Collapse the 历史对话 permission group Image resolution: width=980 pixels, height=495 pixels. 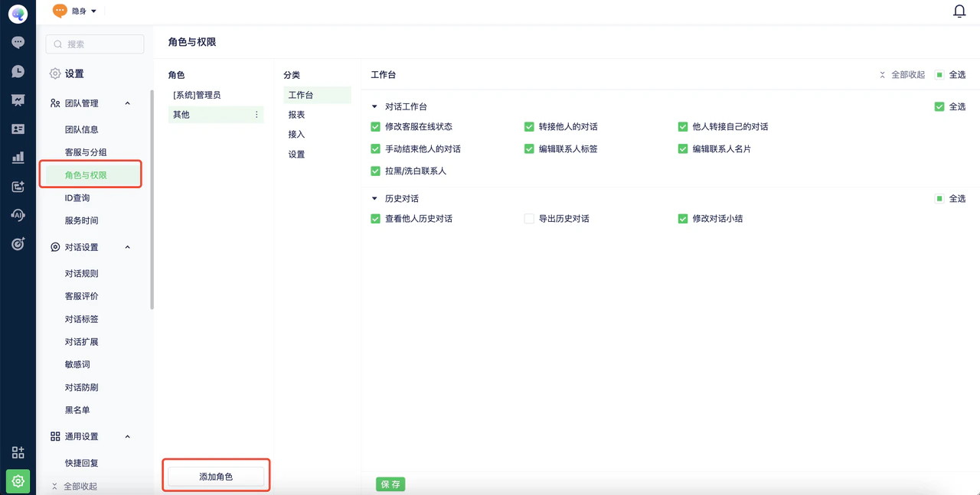point(374,199)
